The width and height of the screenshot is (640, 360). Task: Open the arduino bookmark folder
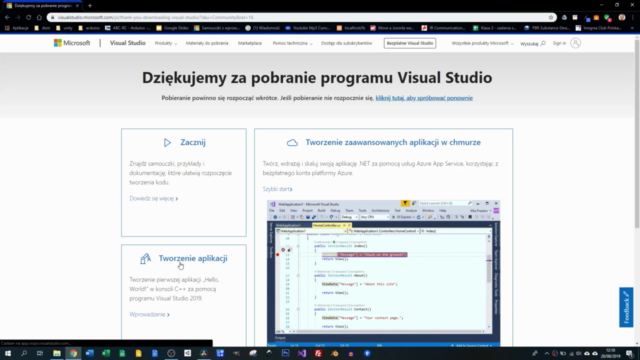[x=89, y=28]
